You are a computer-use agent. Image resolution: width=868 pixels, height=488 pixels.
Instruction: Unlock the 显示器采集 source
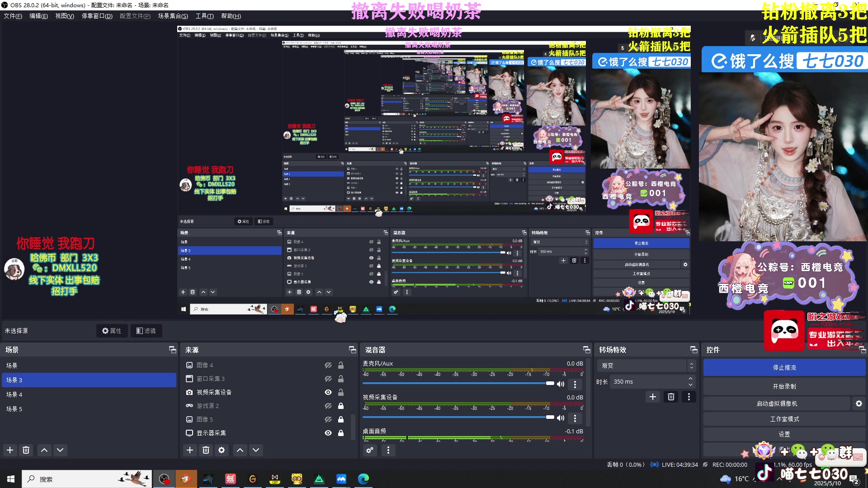pyautogui.click(x=341, y=433)
